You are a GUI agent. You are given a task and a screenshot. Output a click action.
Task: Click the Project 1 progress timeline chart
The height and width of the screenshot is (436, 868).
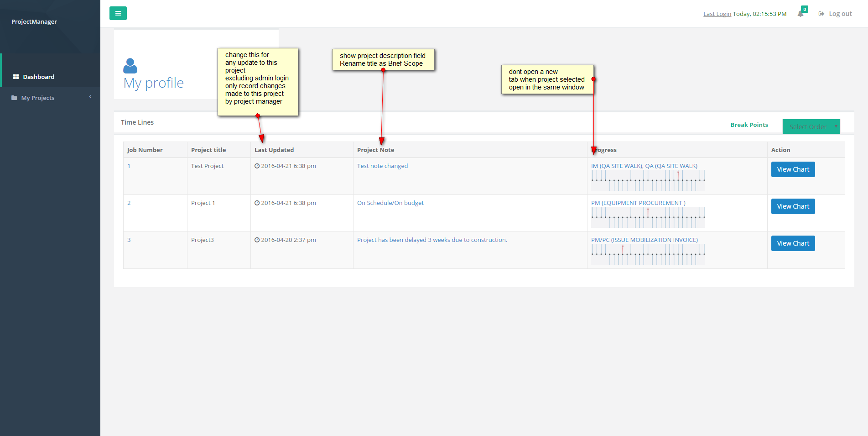click(648, 217)
